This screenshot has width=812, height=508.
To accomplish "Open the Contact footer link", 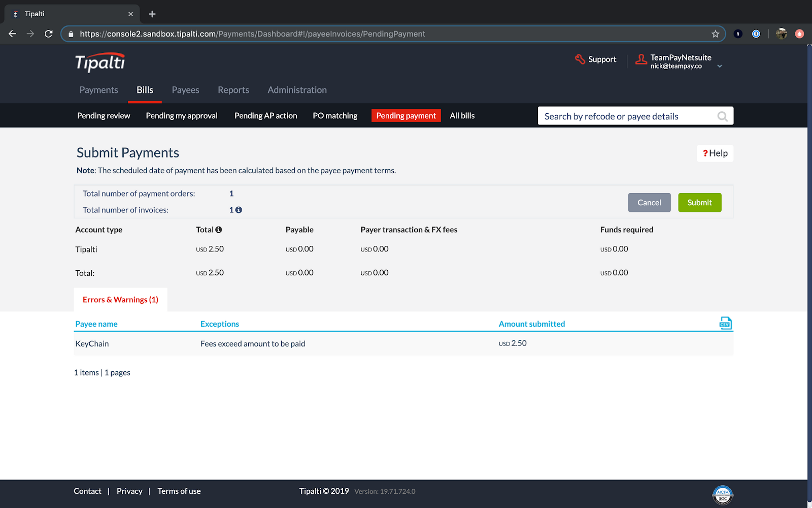I will [x=88, y=491].
